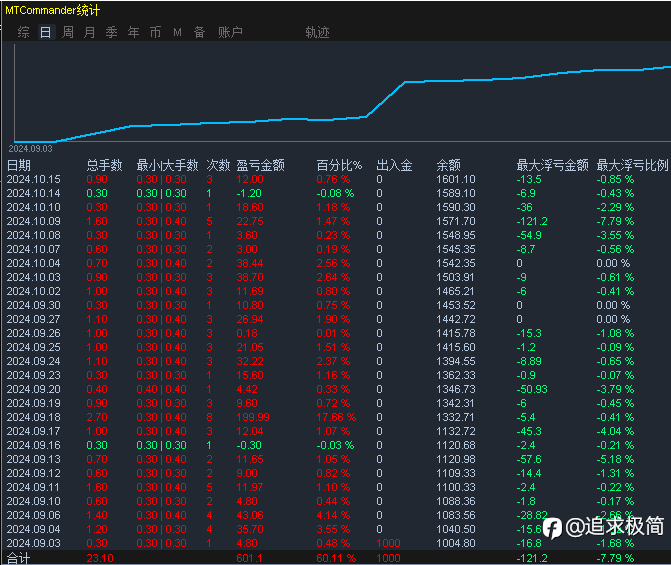Click the 盈亏金额 column header
671x565 pixels.
(x=260, y=165)
